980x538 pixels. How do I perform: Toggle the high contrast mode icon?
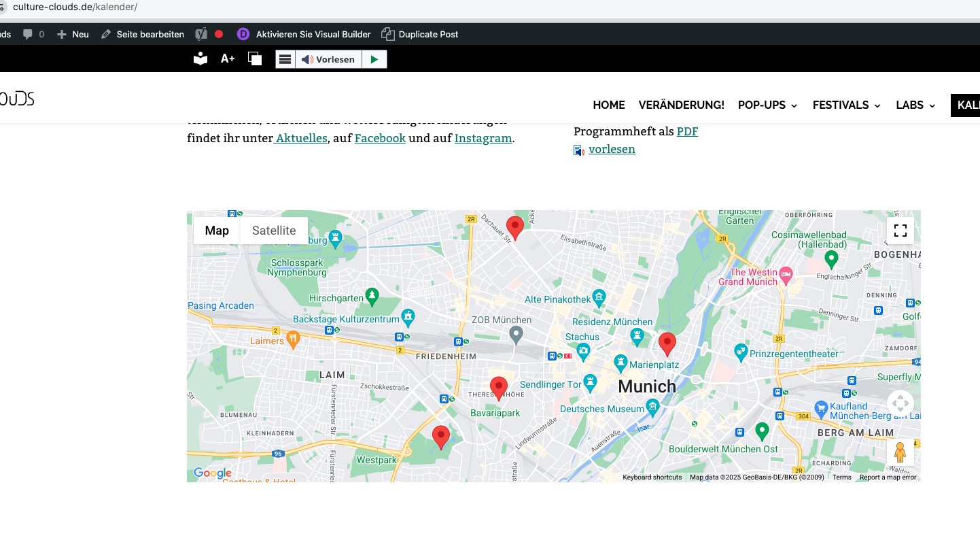click(255, 59)
